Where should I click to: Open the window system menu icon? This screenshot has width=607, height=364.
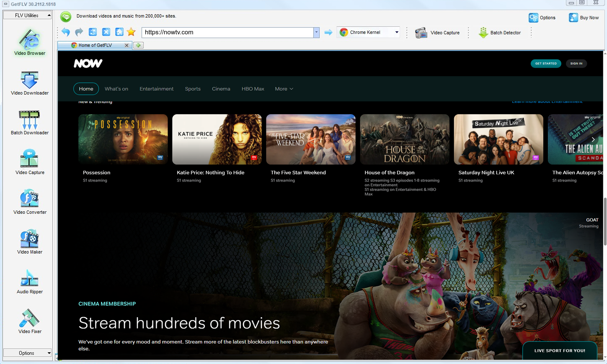tap(5, 4)
